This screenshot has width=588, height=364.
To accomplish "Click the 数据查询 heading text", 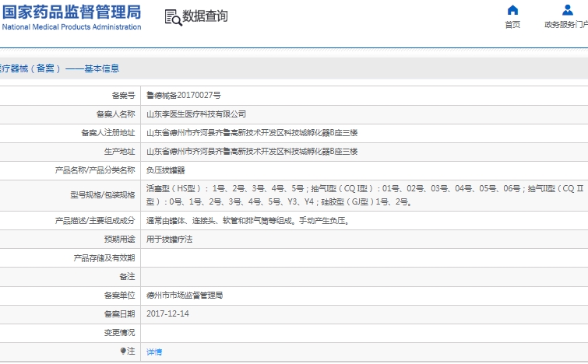I will [x=205, y=16].
